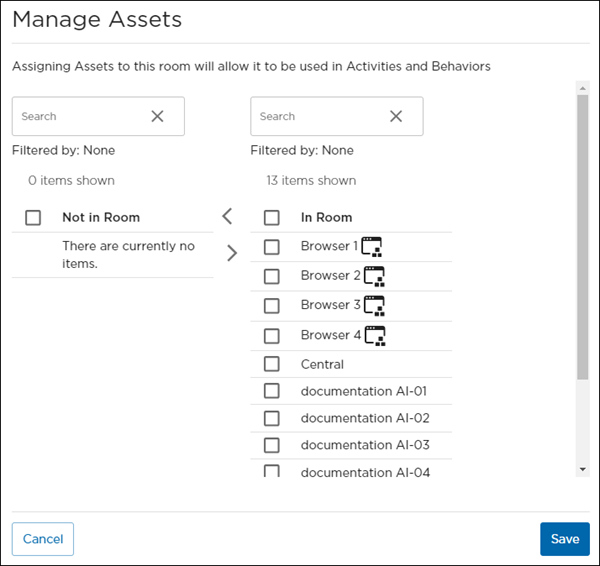Click the Browser 2 asset type icon

(x=373, y=276)
